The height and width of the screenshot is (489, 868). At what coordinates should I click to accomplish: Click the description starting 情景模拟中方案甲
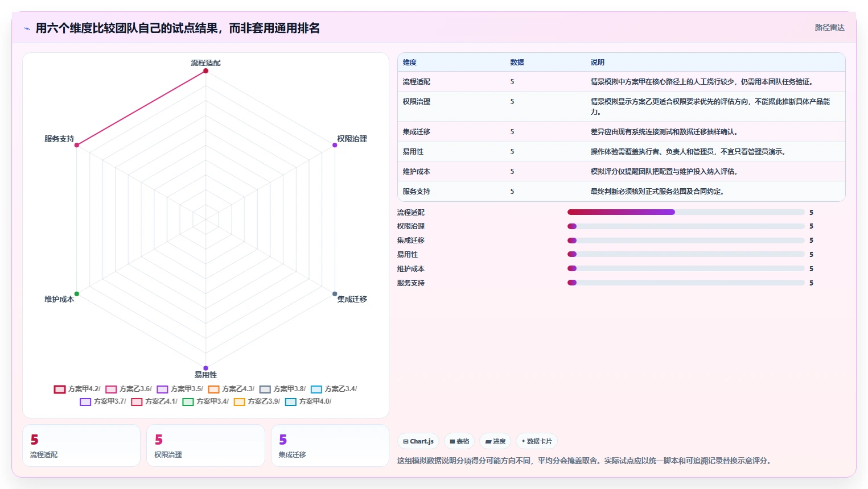click(703, 82)
